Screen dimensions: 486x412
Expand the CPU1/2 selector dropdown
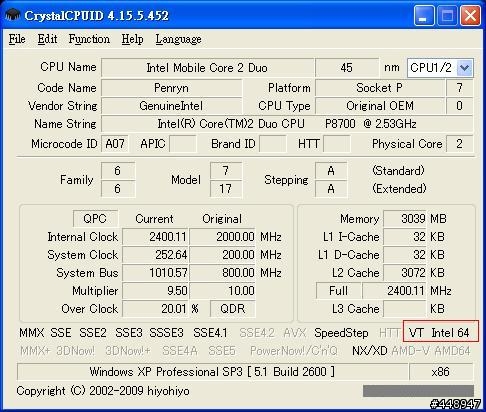click(x=464, y=68)
